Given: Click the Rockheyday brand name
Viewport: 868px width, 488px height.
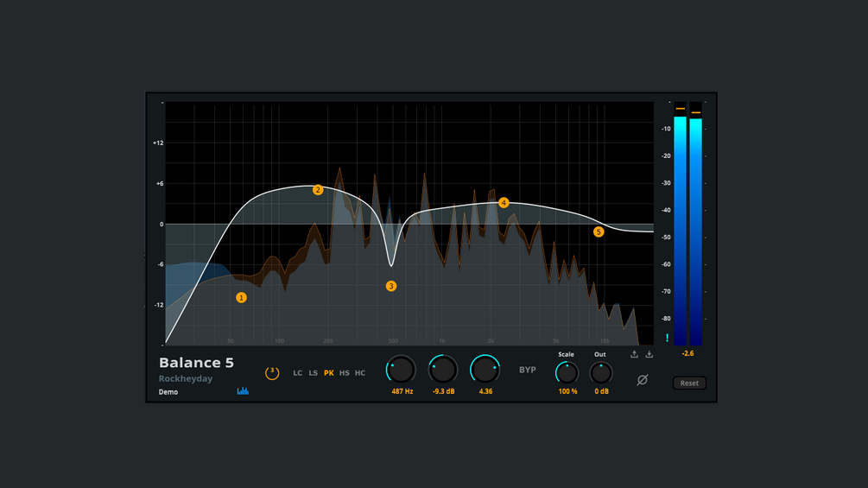Looking at the screenshot, I should click(186, 378).
